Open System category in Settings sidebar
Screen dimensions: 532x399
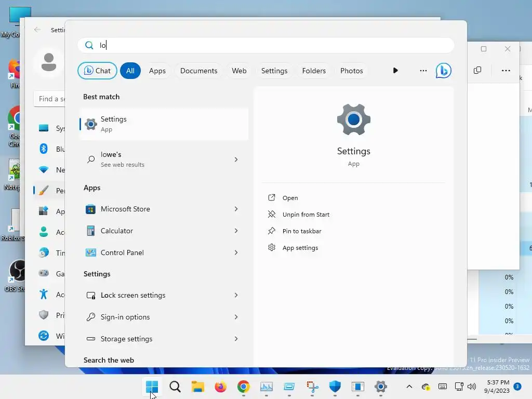tap(49, 128)
